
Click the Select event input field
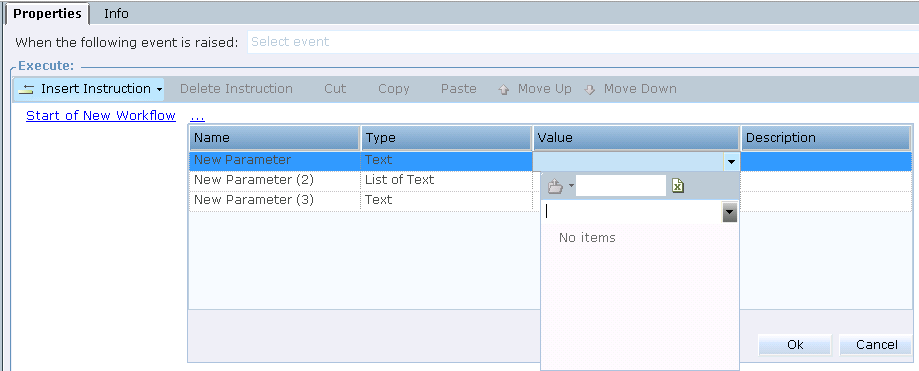[583, 42]
